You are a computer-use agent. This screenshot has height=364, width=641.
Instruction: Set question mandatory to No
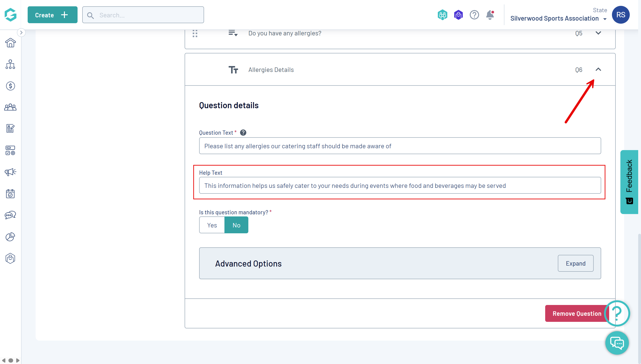[236, 225]
